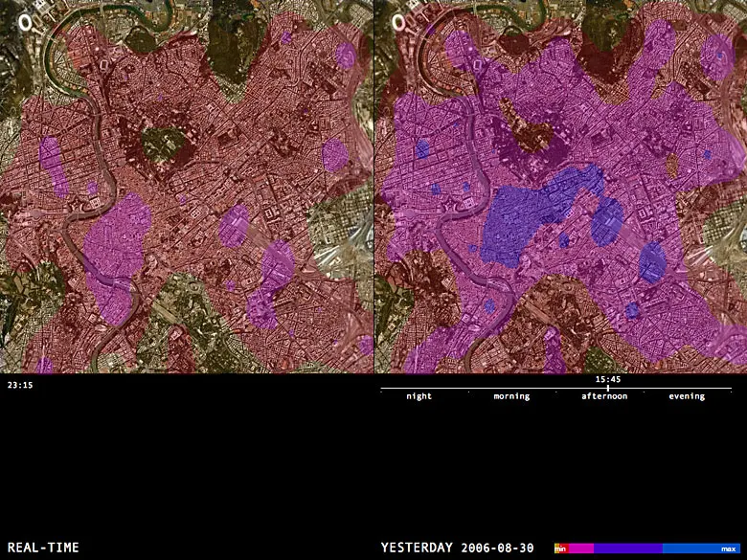Click the min end of the color legend
Image resolution: width=747 pixels, height=560 pixels.
click(x=560, y=549)
